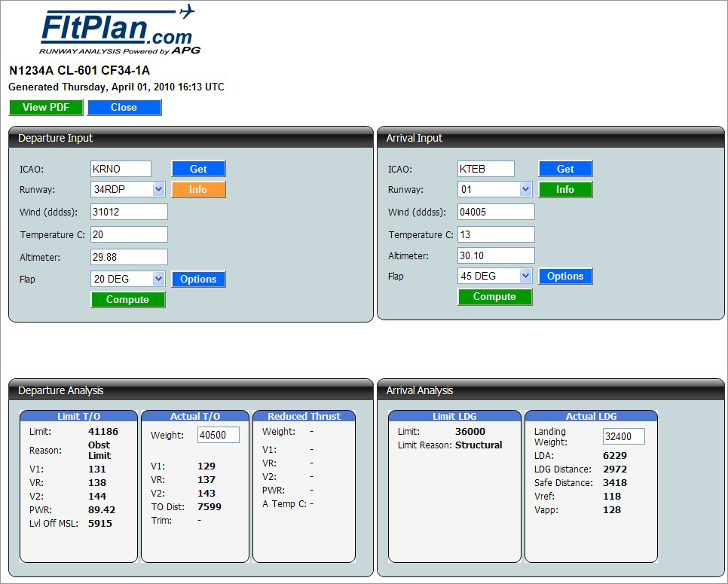The height and width of the screenshot is (584, 728).
Task: Click departure Altimeter field 29.88
Action: point(129,257)
